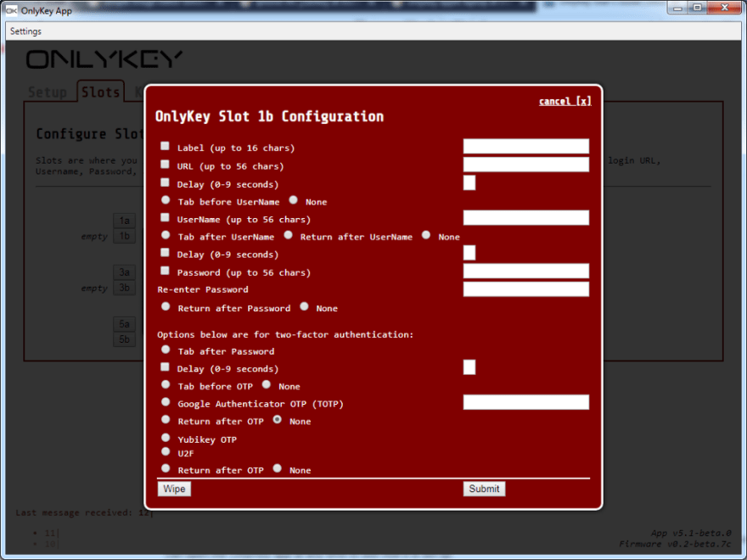This screenshot has width=747, height=560.
Task: Click the two-factor delay seconds box
Action: (469, 367)
